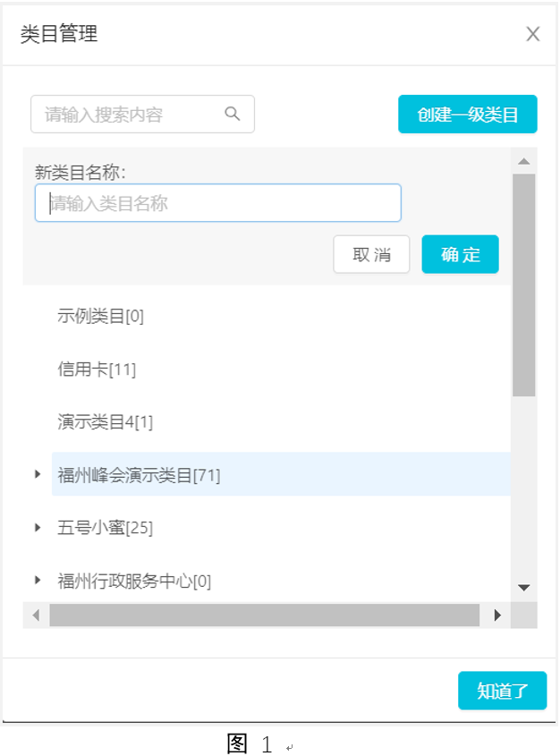Click the horizontal scrollbar thumb

(x=265, y=616)
